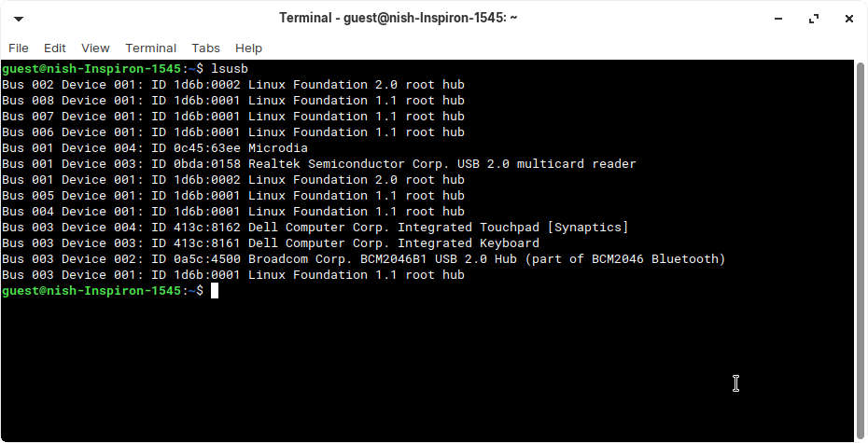This screenshot has width=868, height=443.
Task: Open the File menu
Action: (x=19, y=48)
